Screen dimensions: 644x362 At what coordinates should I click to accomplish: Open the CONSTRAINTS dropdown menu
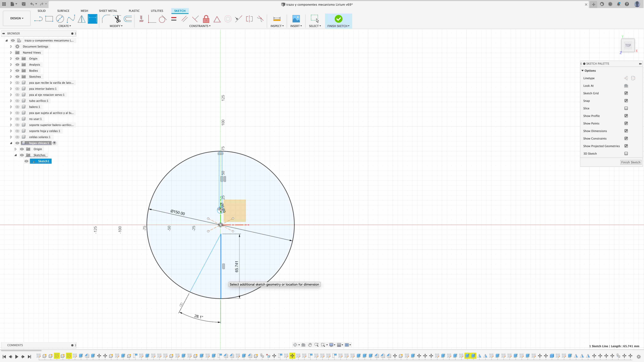point(200,26)
